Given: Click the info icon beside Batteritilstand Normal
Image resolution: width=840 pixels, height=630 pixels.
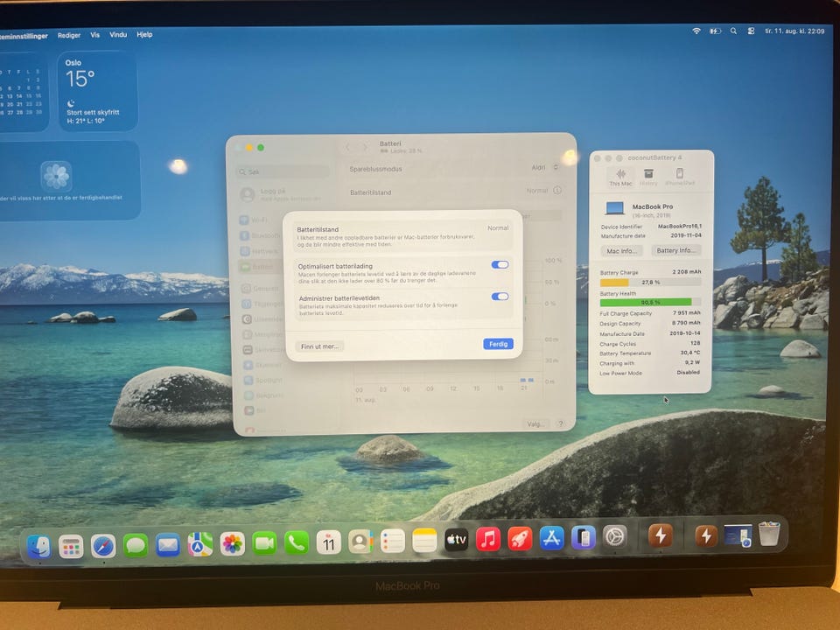Looking at the screenshot, I should (x=557, y=190).
